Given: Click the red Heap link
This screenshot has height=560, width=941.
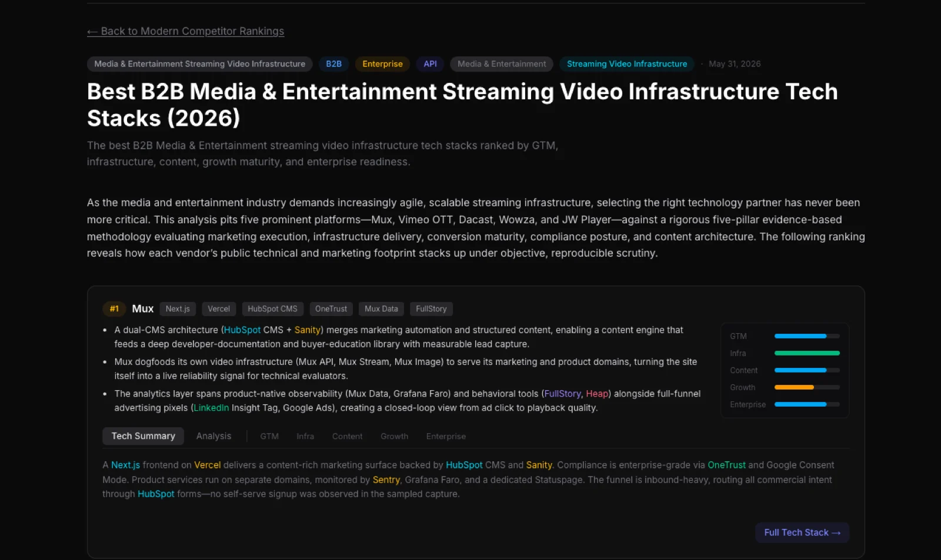Looking at the screenshot, I should pos(597,394).
